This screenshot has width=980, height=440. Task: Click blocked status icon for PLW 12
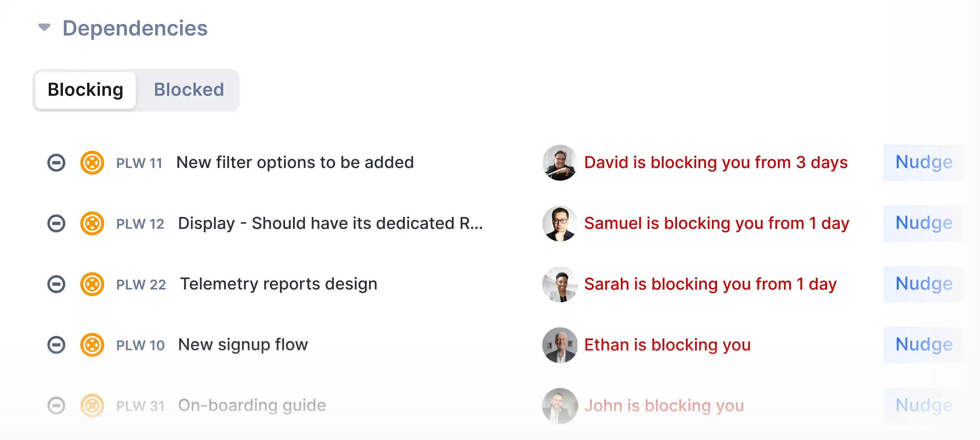coord(56,223)
